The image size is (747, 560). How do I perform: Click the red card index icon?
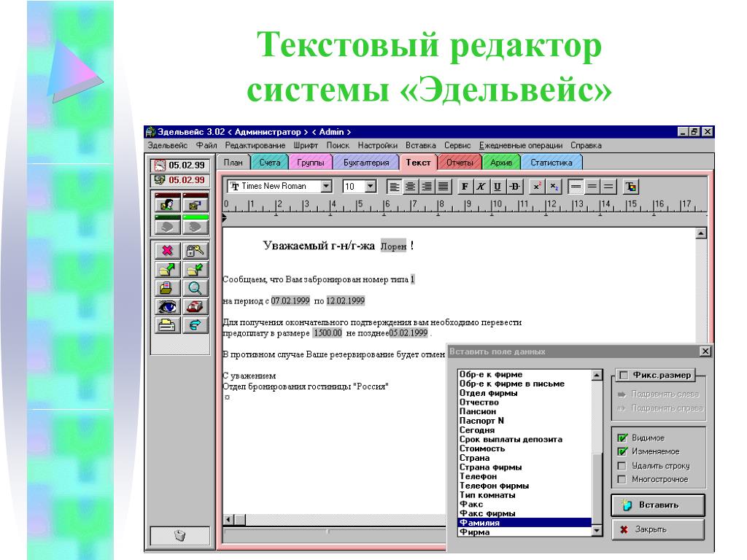pyautogui.click(x=196, y=307)
